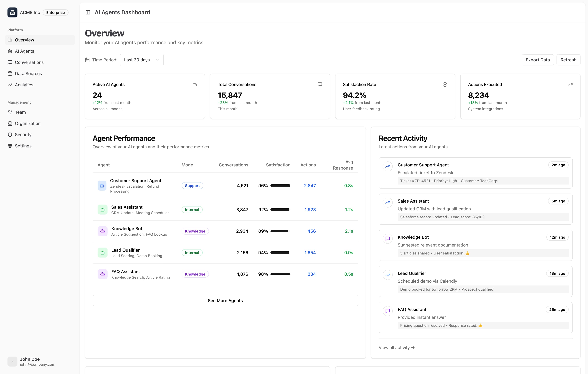The height and width of the screenshot is (374, 588).
Task: Click the calendar icon beside Time Period
Action: click(87, 60)
